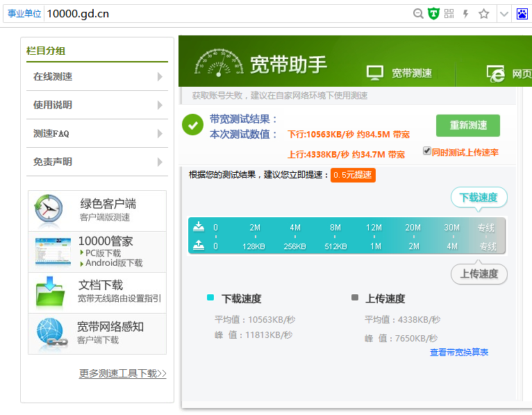Click the monitor icon beside 宽带测速
The height and width of the screenshot is (415, 532).
375,73
